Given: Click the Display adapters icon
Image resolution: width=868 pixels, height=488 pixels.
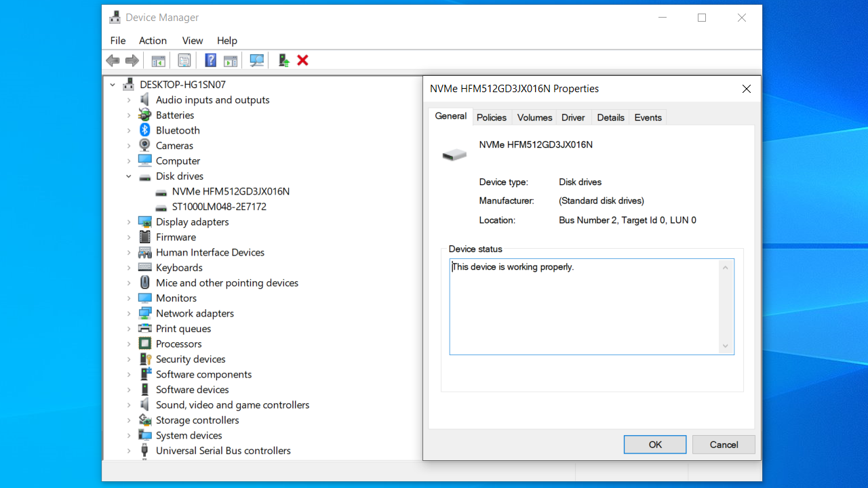Looking at the screenshot, I should pyautogui.click(x=144, y=222).
